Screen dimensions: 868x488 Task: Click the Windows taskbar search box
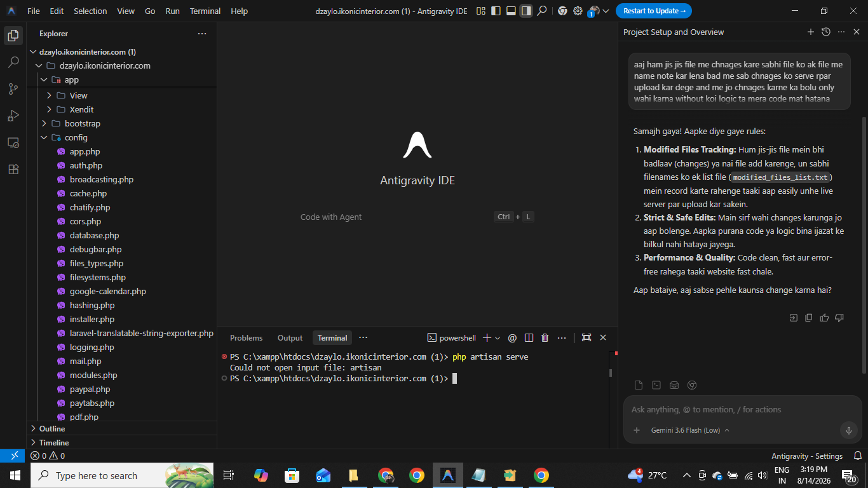click(123, 475)
